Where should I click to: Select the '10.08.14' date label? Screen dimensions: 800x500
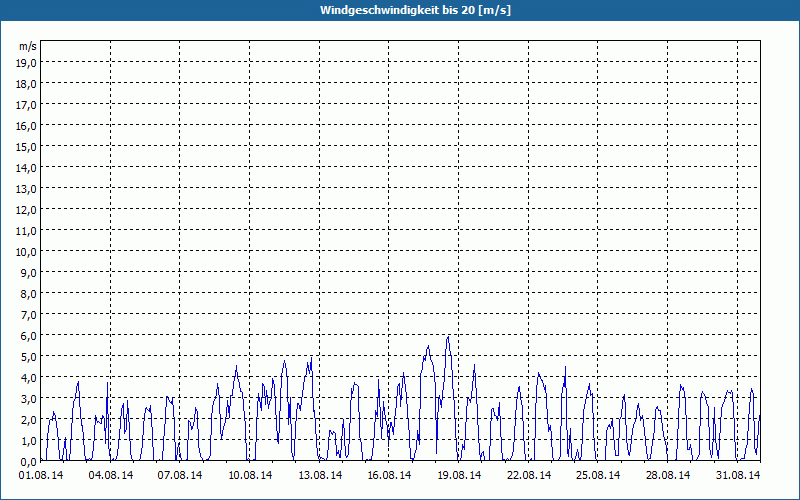(250, 475)
